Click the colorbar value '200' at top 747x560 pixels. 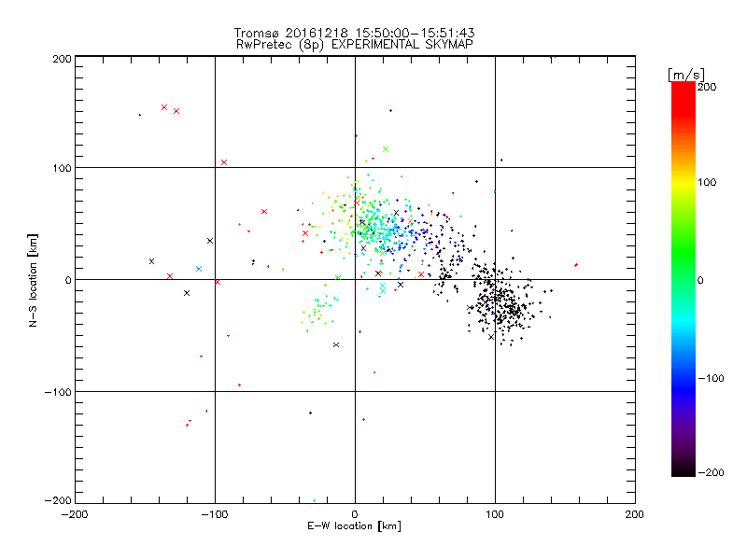[707, 87]
